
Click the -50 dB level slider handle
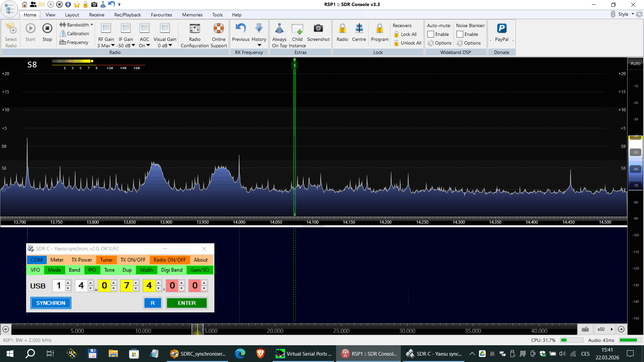coord(636,152)
